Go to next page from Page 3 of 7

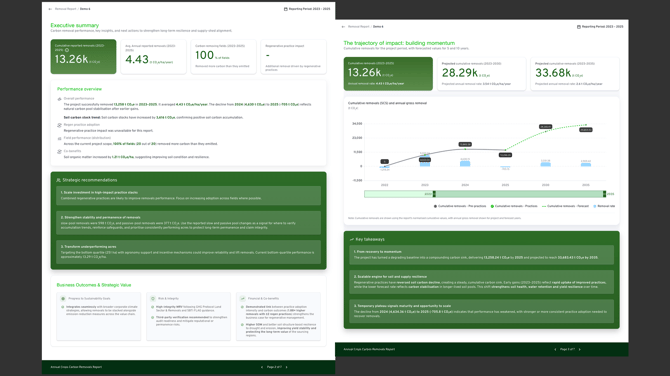(x=579, y=350)
